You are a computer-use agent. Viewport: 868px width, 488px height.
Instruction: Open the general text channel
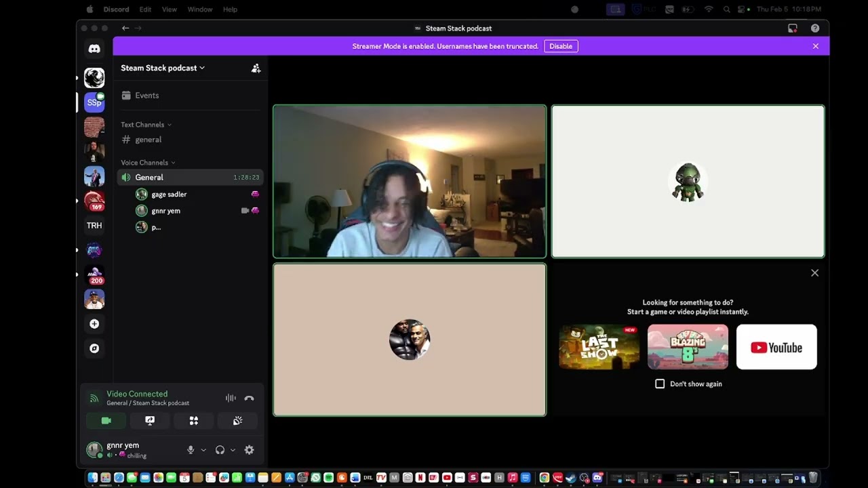(190, 140)
